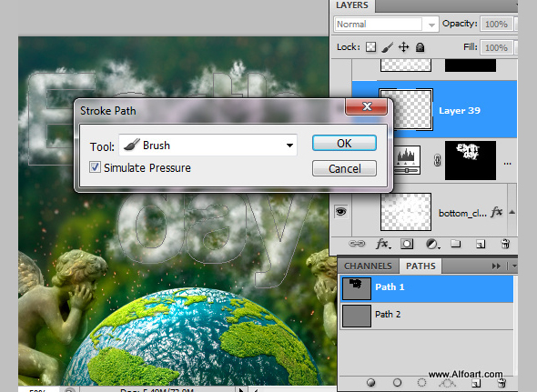Viewport: 537px width, 392px height.
Task: Open the Opacity slider arrow
Action: [515, 25]
